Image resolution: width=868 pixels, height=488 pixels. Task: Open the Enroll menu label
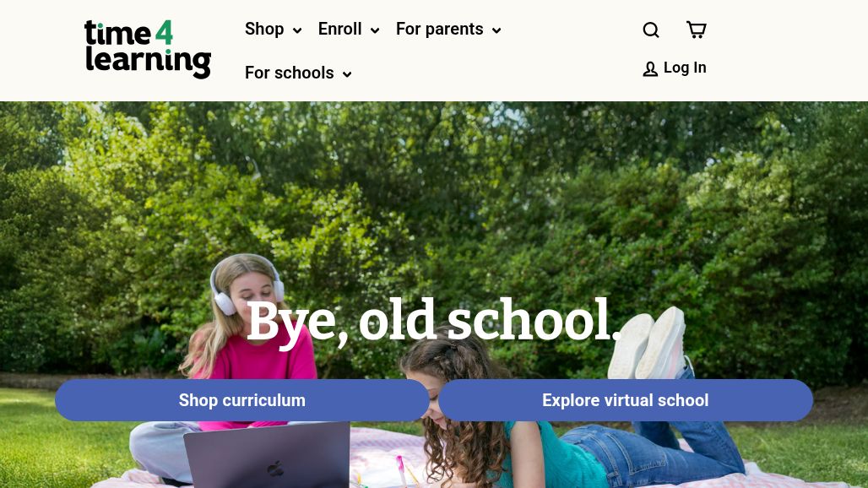click(x=339, y=29)
